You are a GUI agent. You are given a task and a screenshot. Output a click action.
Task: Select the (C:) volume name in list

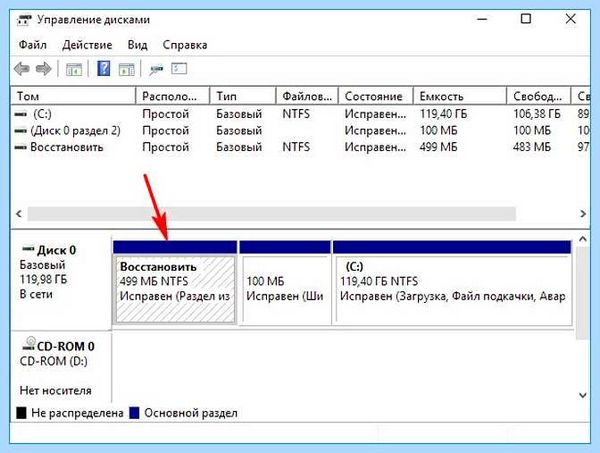click(42, 114)
